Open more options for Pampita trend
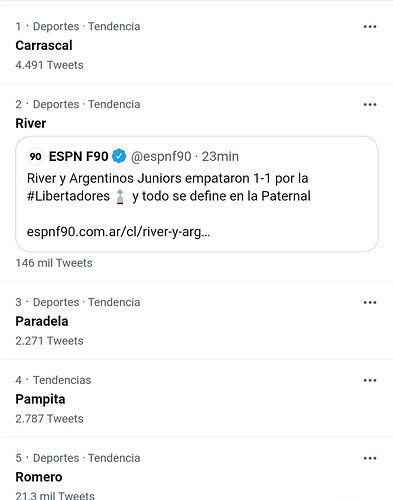 [370, 380]
